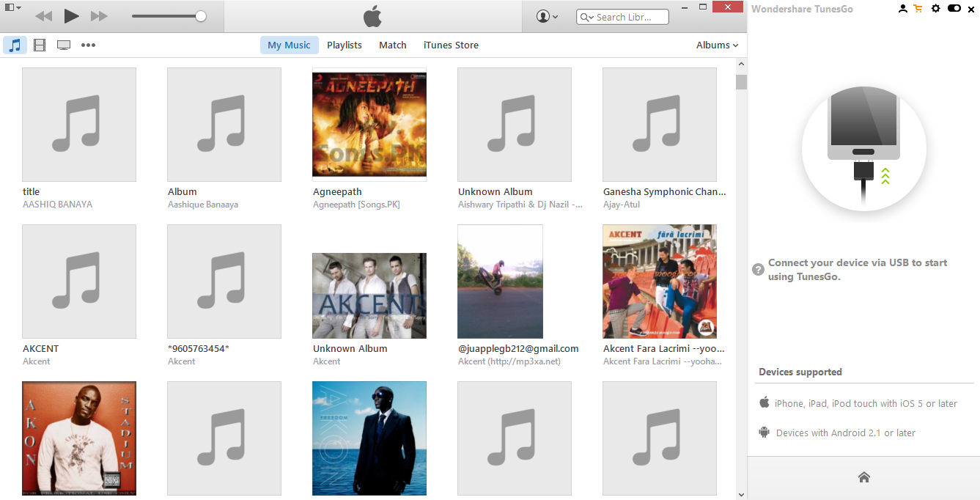
Task: Select the My Music tab
Action: [289, 45]
